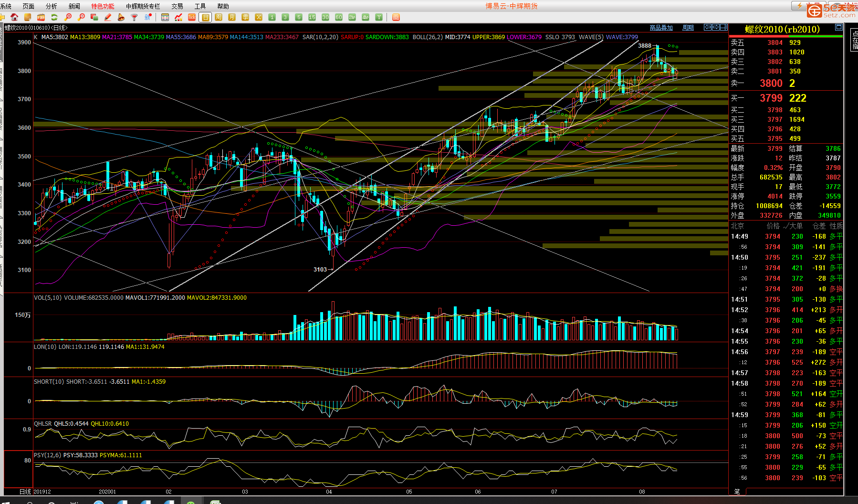Click the orange X period button
The width and height of the screenshot is (858, 504).
tap(259, 17)
